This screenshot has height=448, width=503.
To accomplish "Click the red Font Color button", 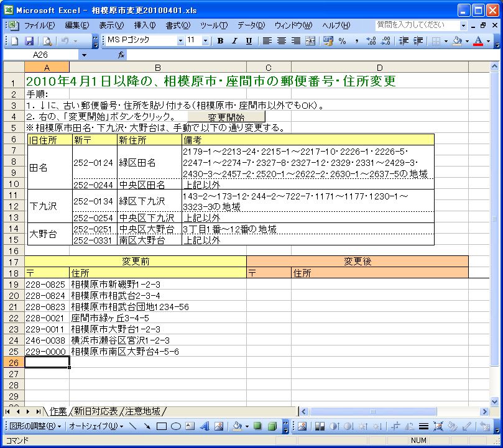I will pyautogui.click(x=478, y=41).
